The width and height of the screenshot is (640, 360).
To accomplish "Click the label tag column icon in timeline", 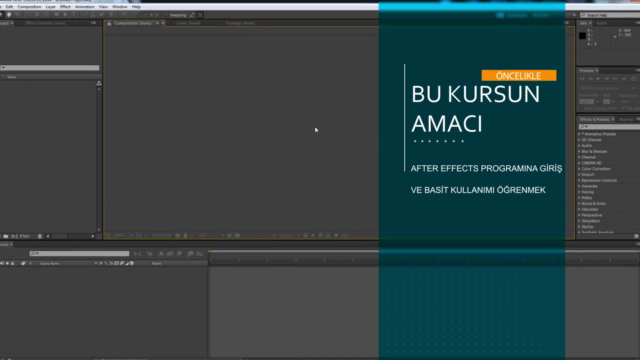I will point(23,264).
